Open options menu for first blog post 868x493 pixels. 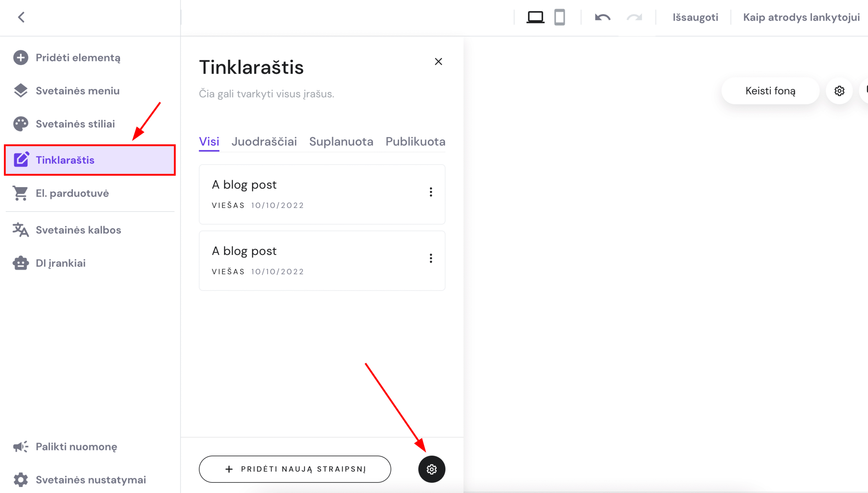pyautogui.click(x=431, y=192)
